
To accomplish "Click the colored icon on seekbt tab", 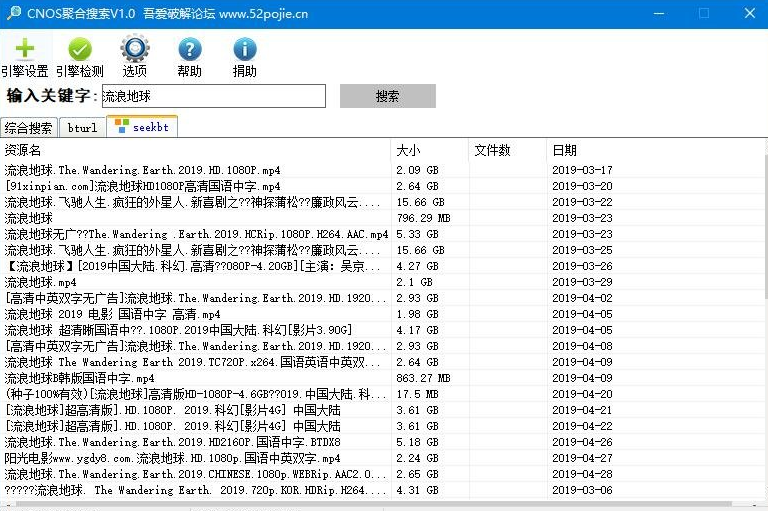I will [121, 127].
